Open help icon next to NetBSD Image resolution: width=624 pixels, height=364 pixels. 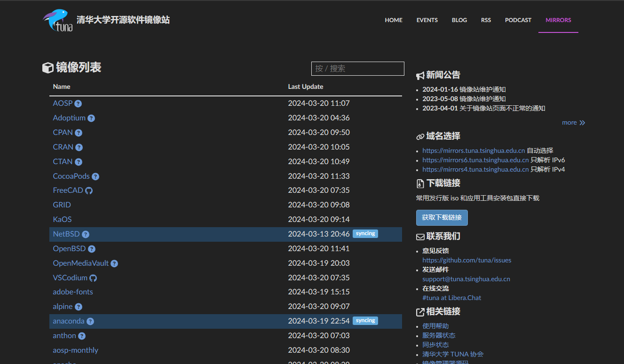[x=86, y=235]
